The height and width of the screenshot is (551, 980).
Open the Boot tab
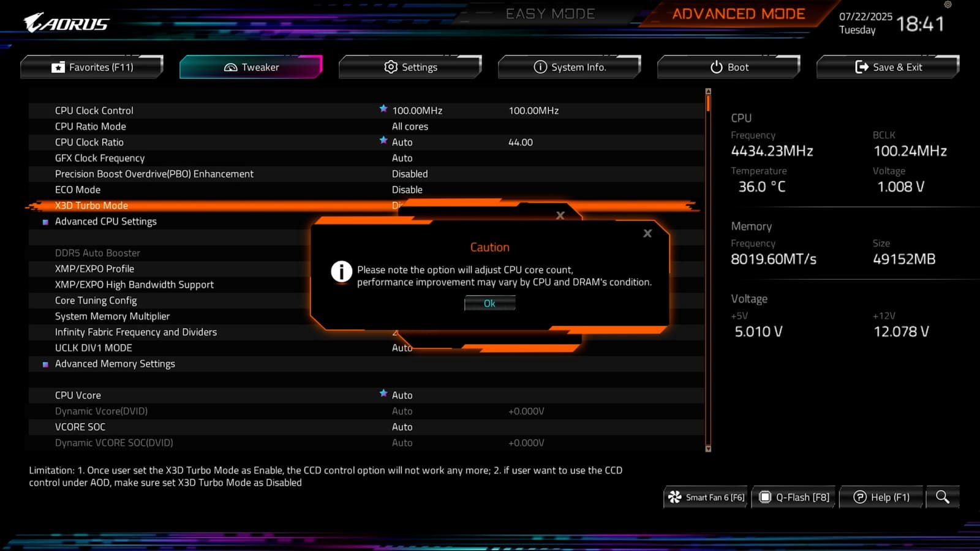pos(729,67)
